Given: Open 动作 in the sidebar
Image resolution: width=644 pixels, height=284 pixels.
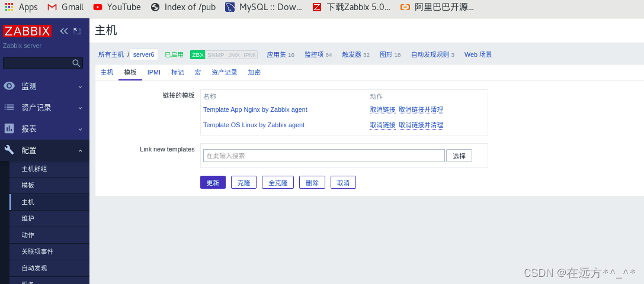Looking at the screenshot, I should click(28, 235).
